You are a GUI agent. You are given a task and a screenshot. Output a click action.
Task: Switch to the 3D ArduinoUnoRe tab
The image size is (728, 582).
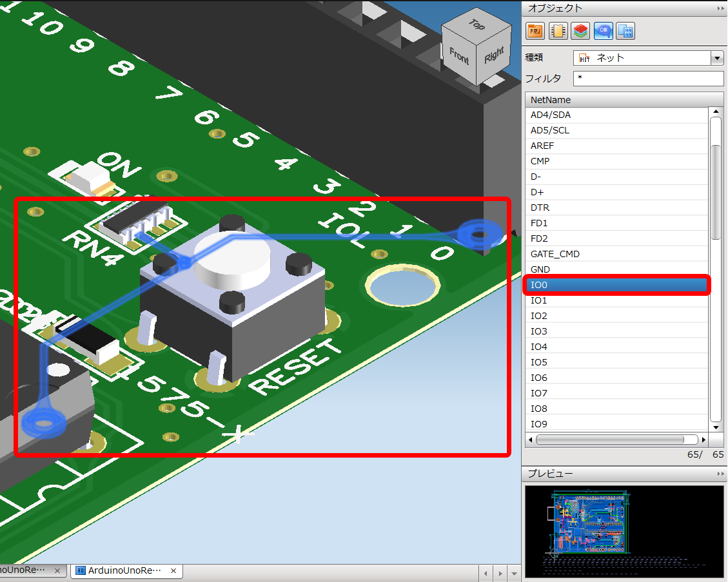pyautogui.click(x=123, y=571)
